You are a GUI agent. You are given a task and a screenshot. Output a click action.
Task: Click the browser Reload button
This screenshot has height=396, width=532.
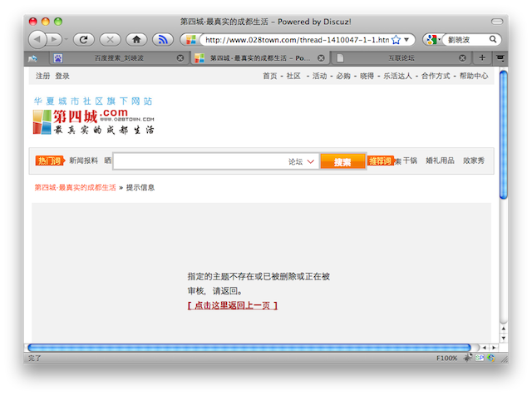click(x=83, y=39)
